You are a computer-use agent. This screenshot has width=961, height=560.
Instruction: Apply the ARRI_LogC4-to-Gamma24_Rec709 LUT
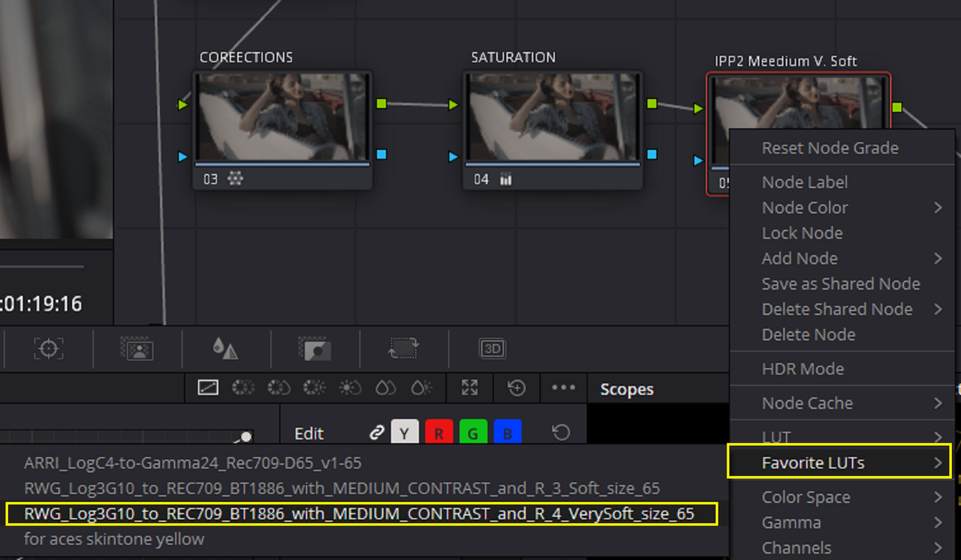pyautogui.click(x=364, y=463)
